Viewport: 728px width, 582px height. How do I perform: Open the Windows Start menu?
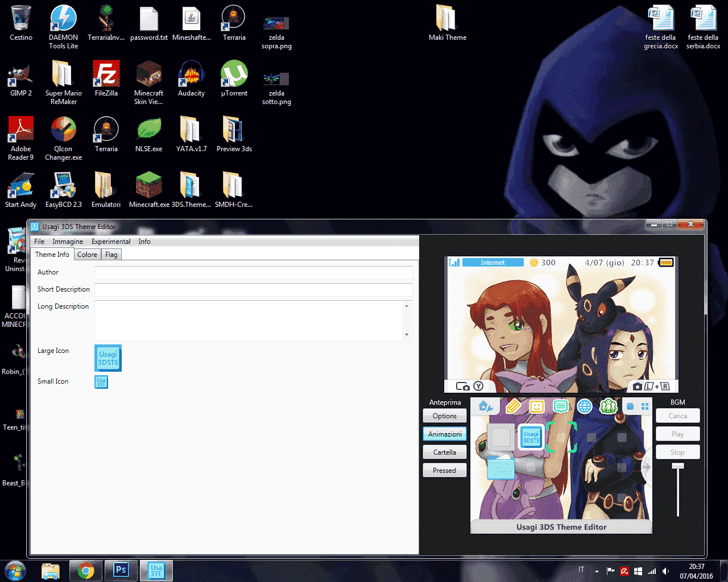[15, 570]
